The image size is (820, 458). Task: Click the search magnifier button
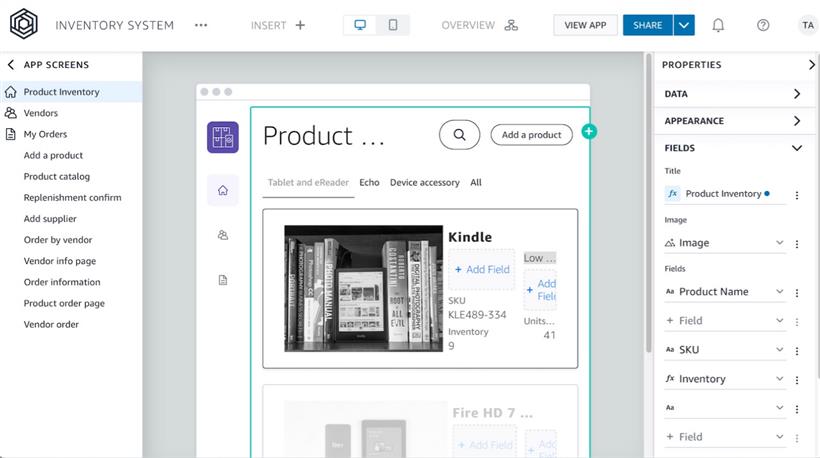tap(459, 135)
